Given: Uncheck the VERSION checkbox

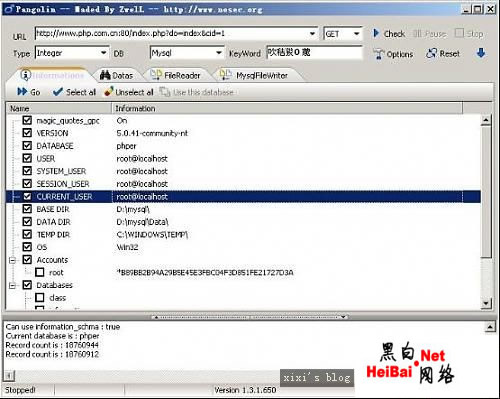Looking at the screenshot, I should (x=27, y=133).
